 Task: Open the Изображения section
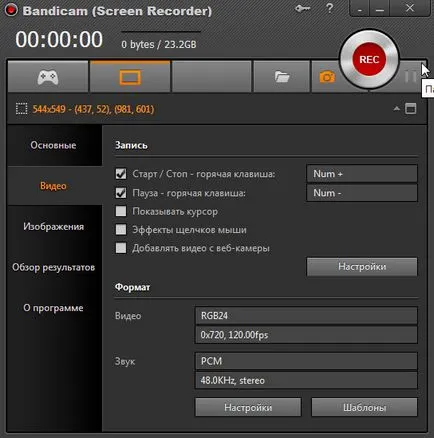[x=53, y=227]
